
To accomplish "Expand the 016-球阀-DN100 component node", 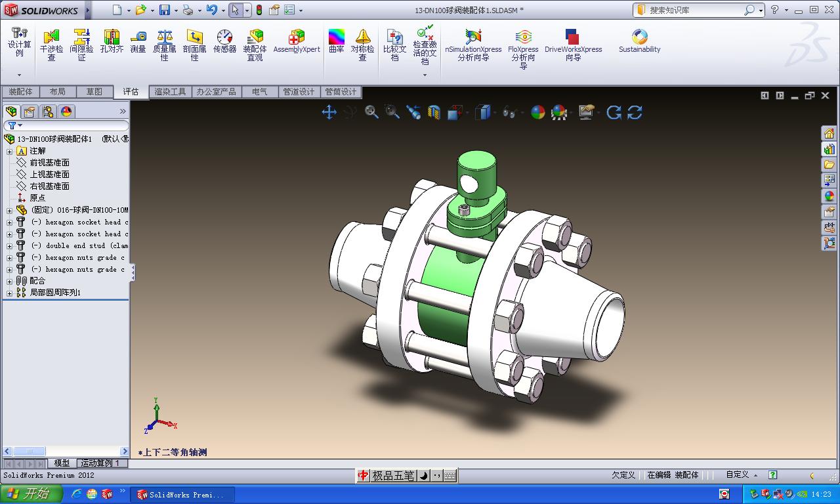I will click(9, 211).
